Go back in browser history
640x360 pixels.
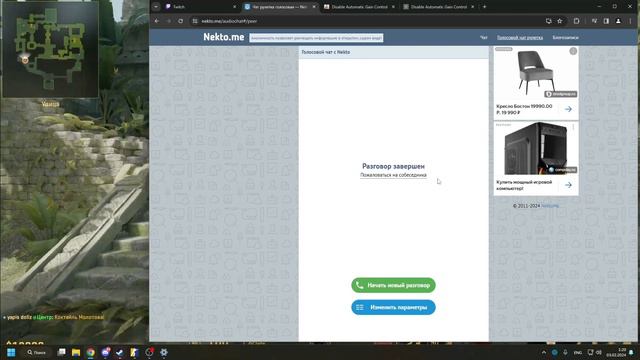157,21
